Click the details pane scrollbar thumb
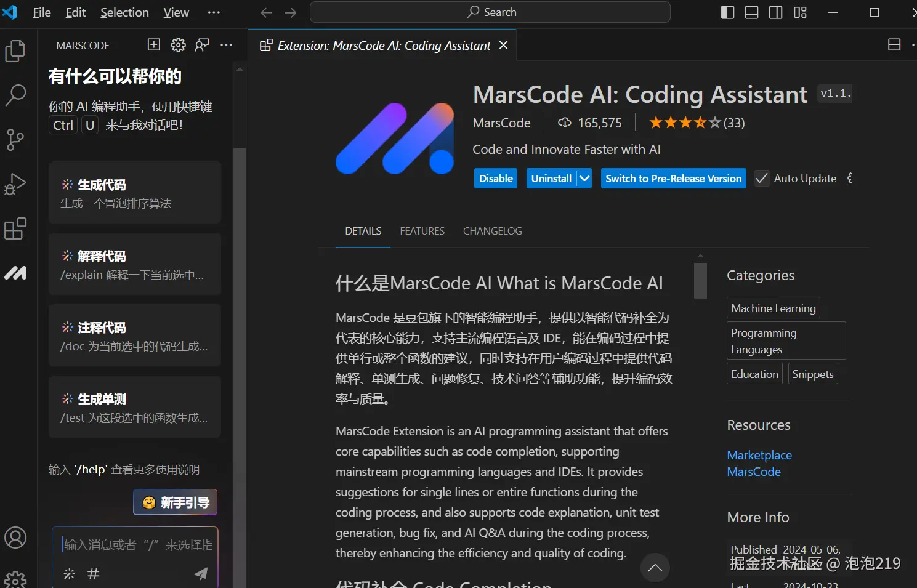 [x=700, y=280]
